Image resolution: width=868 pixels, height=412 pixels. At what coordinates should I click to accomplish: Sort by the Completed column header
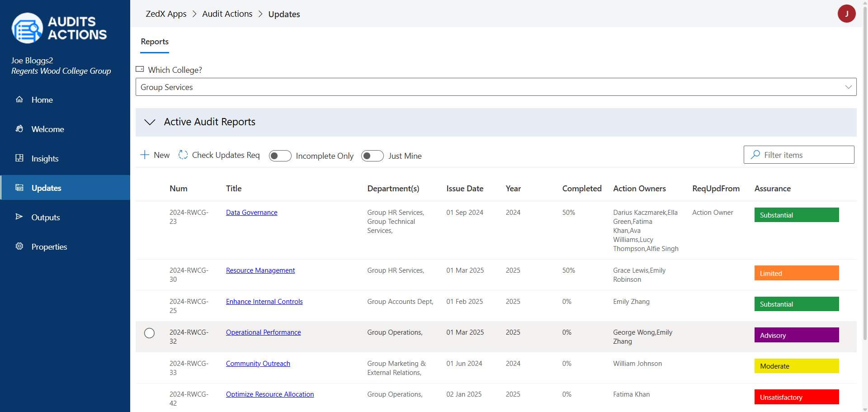pos(582,189)
